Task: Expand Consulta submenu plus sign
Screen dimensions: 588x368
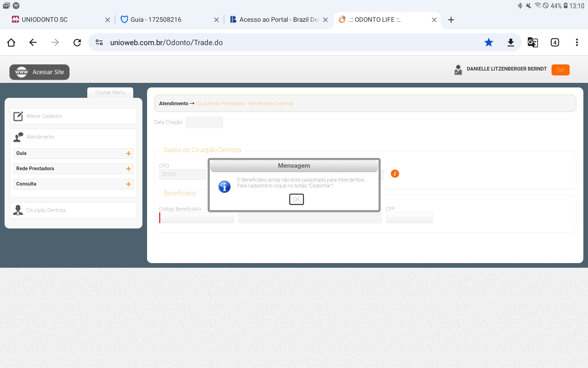Action: [128, 184]
